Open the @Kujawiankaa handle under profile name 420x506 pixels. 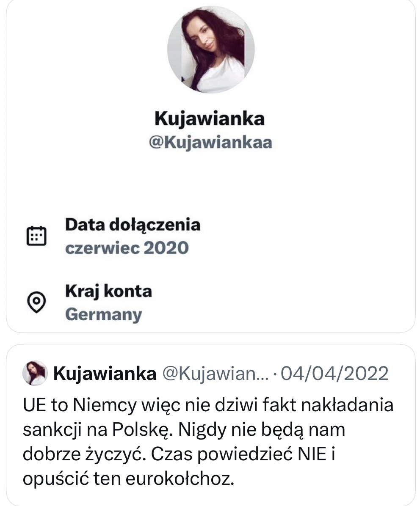[x=210, y=143]
